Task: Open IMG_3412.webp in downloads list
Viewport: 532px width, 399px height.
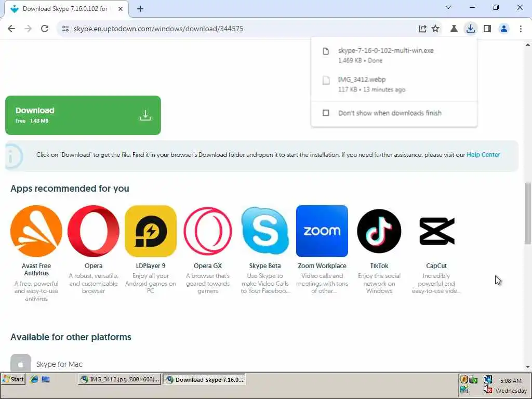Action: (x=394, y=84)
